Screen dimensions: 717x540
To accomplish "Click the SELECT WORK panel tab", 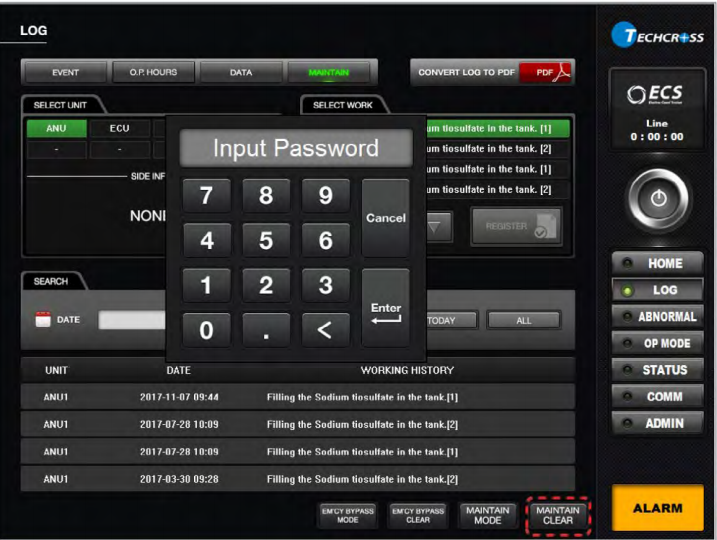I will click(343, 105).
